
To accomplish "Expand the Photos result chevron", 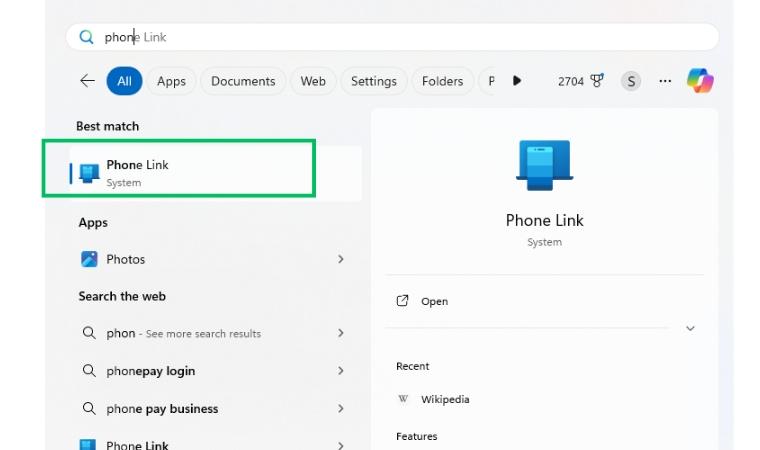I will pos(341,259).
